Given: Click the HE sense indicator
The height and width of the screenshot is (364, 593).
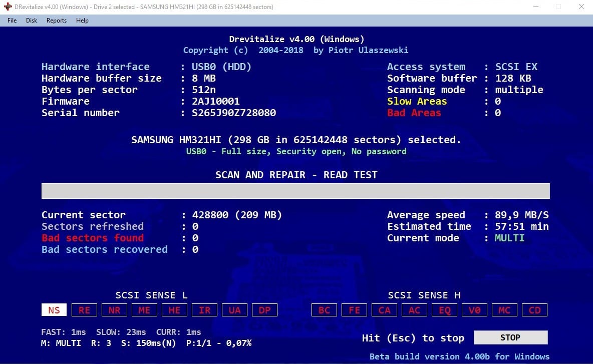Looking at the screenshot, I should pyautogui.click(x=174, y=310).
